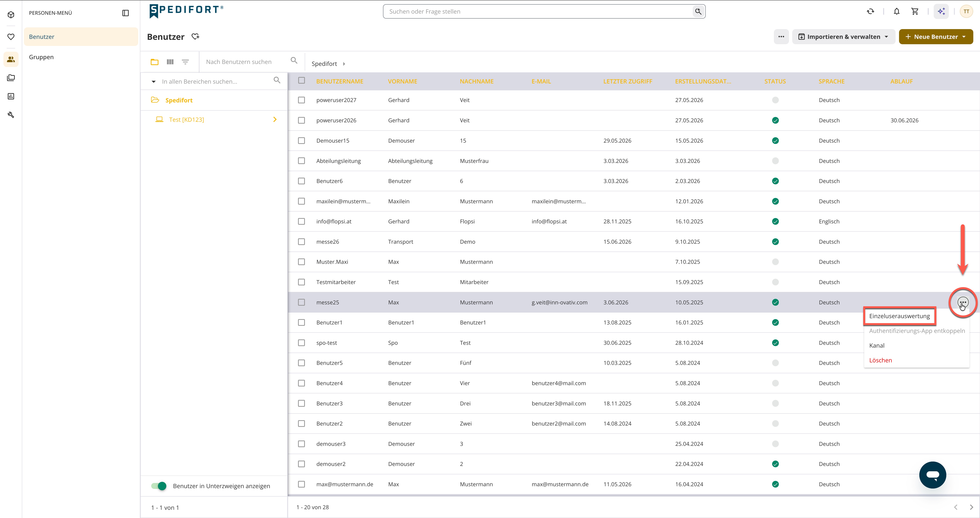Choose Löschen in the context menu
Screen dimensions: 980x518
click(880, 360)
